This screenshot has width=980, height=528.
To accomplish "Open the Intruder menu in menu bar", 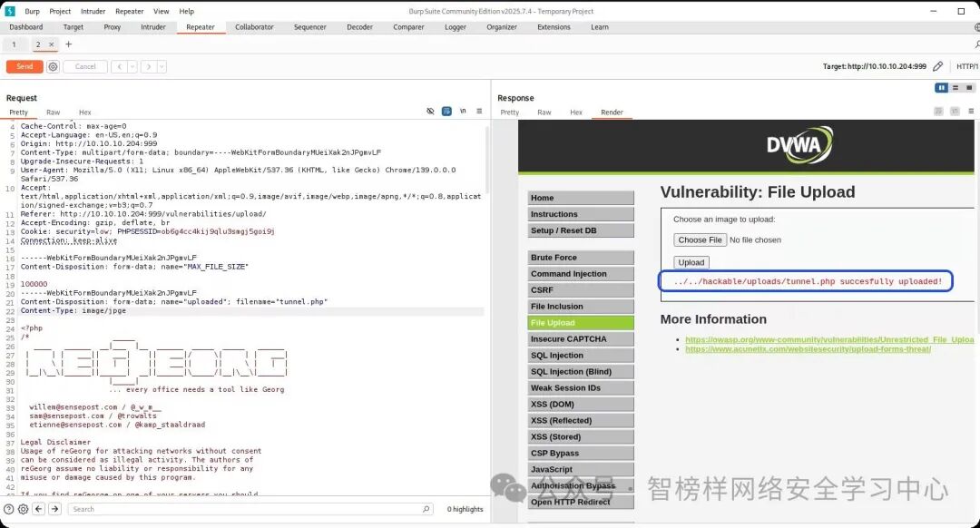I will [93, 11].
